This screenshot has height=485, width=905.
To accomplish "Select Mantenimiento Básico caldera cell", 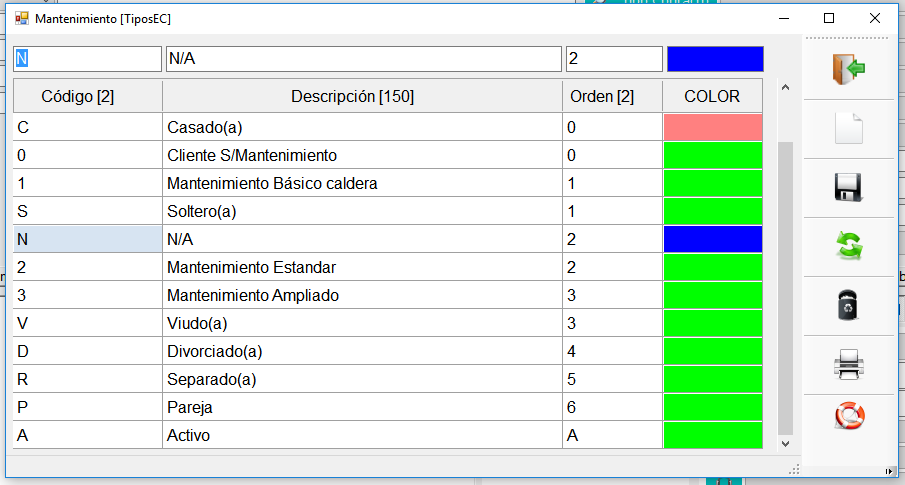I will pos(362,183).
